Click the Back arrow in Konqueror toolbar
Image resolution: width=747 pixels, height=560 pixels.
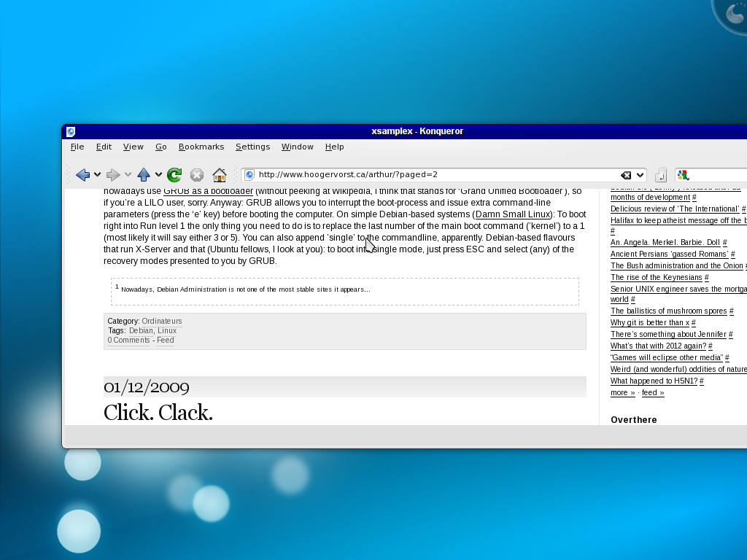83,175
